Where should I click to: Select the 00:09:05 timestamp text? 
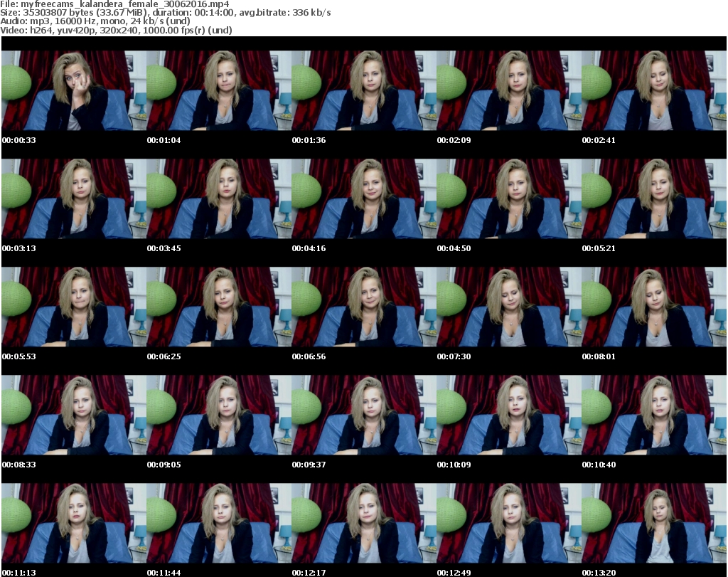tap(164, 465)
